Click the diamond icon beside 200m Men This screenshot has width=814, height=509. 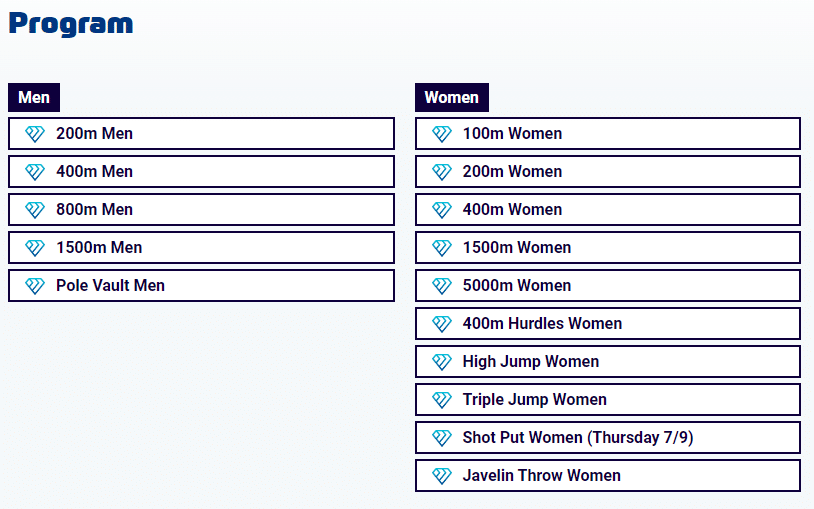pos(35,134)
